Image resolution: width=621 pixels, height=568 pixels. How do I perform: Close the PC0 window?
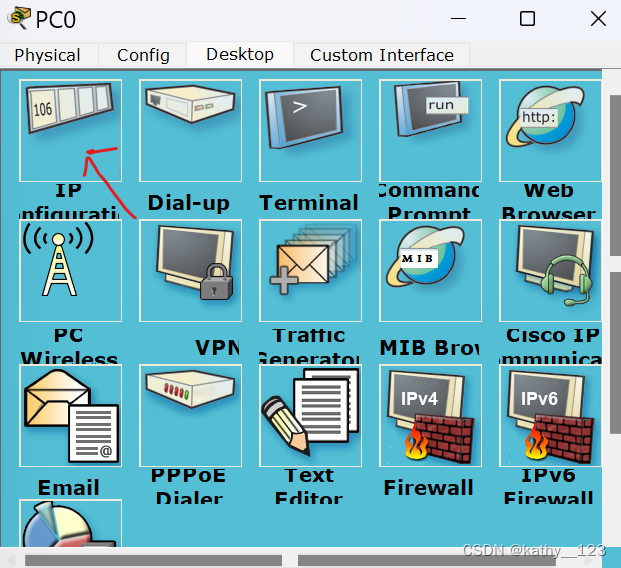tap(598, 19)
